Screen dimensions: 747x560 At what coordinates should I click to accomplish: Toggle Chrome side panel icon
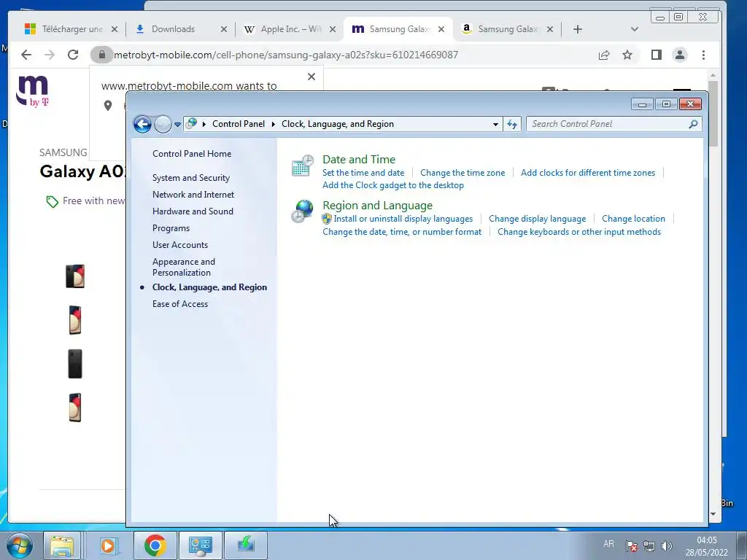[x=657, y=55]
